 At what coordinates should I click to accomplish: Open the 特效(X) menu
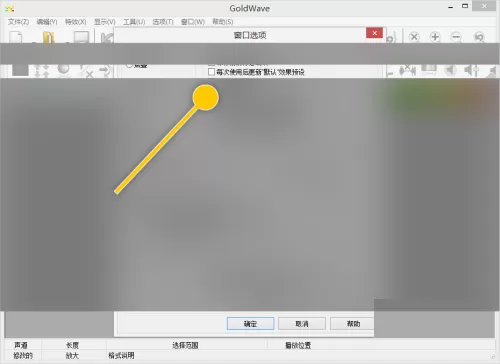point(76,22)
